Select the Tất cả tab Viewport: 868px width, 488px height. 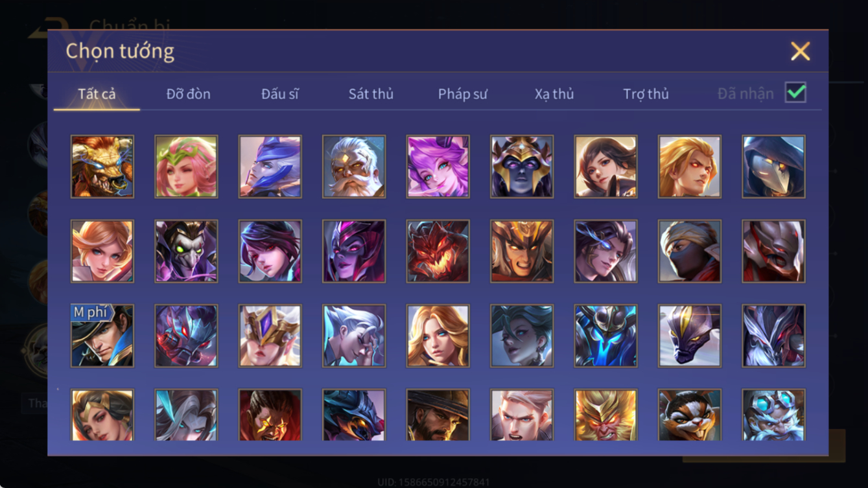(97, 94)
